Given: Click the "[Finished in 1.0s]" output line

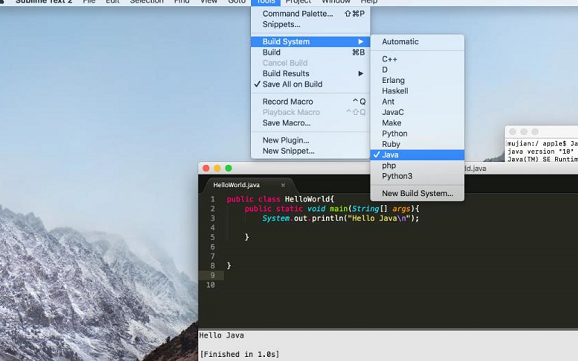Looking at the screenshot, I should pos(239,354).
